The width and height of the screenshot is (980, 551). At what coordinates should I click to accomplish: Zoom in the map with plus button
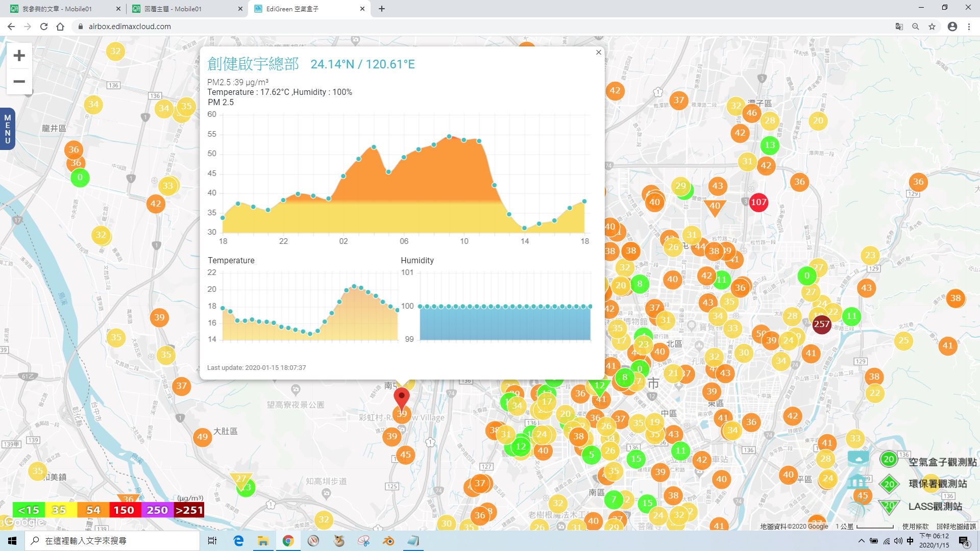point(19,56)
